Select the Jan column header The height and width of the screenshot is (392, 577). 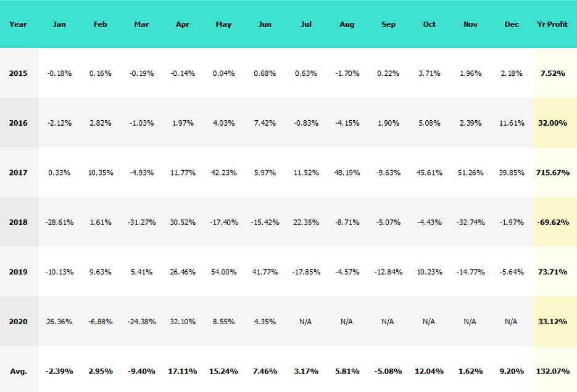(59, 25)
